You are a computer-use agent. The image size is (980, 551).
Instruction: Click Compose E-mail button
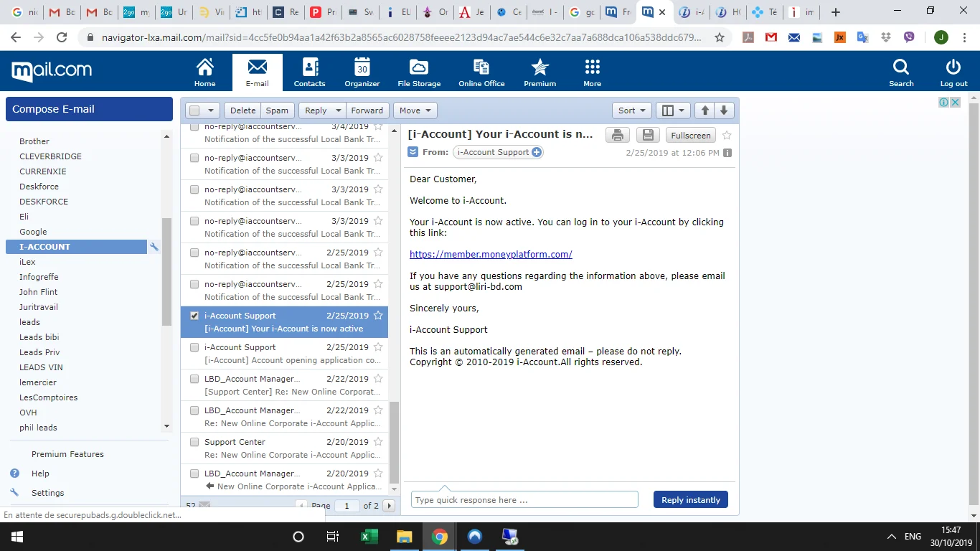click(89, 109)
